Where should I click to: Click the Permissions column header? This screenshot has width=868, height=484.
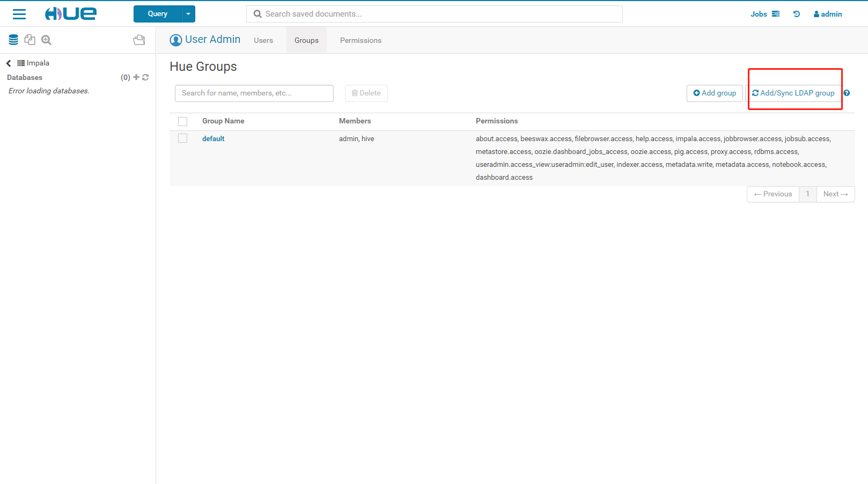pos(497,121)
